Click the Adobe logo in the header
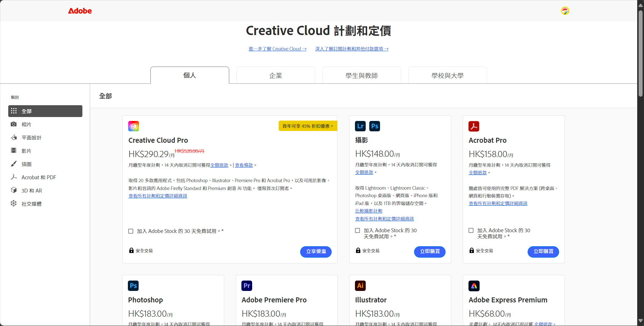644x326 pixels. 80,11
